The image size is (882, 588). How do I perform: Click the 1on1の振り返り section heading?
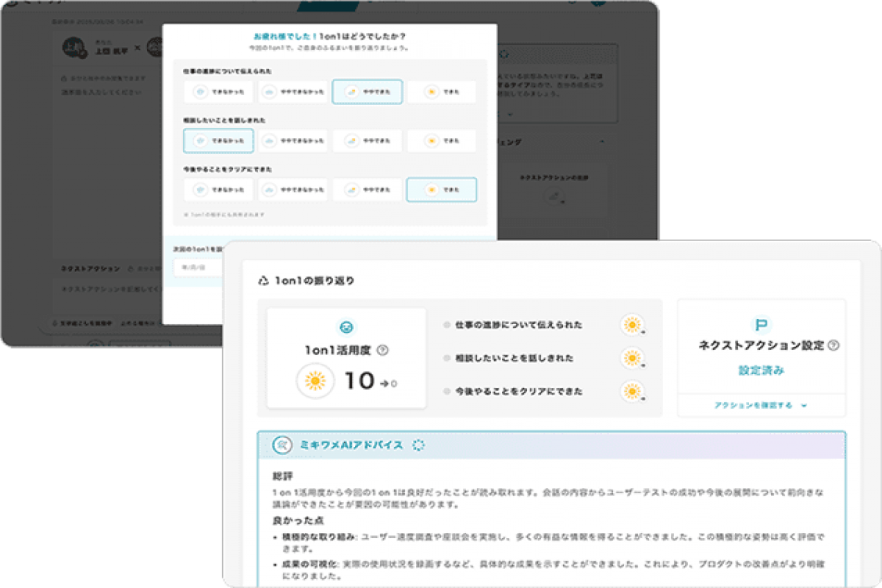pos(314,281)
